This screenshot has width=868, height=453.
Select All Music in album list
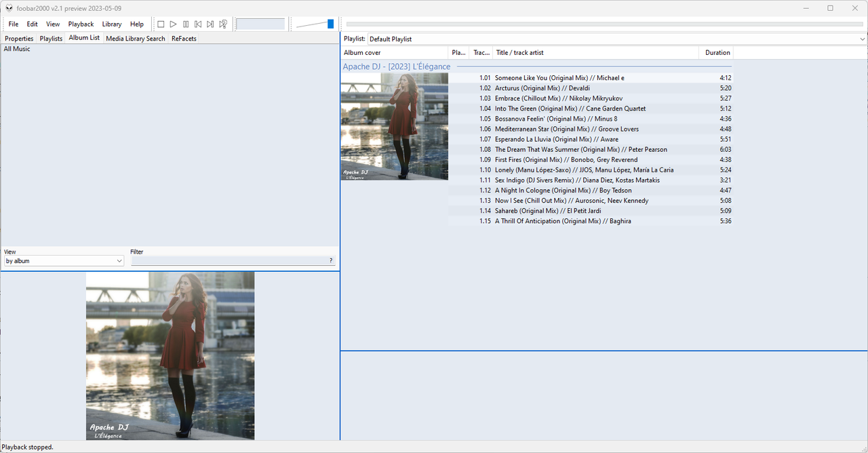point(17,49)
